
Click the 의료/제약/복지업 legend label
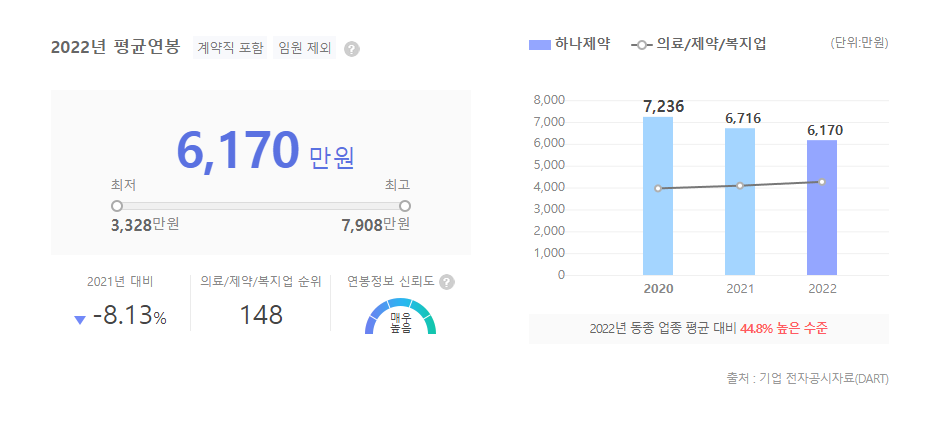711,44
